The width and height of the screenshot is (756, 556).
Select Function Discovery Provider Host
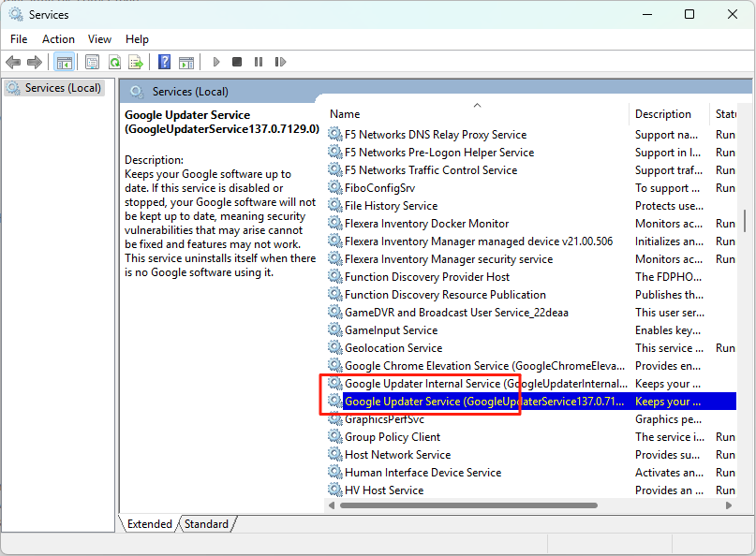click(x=426, y=277)
